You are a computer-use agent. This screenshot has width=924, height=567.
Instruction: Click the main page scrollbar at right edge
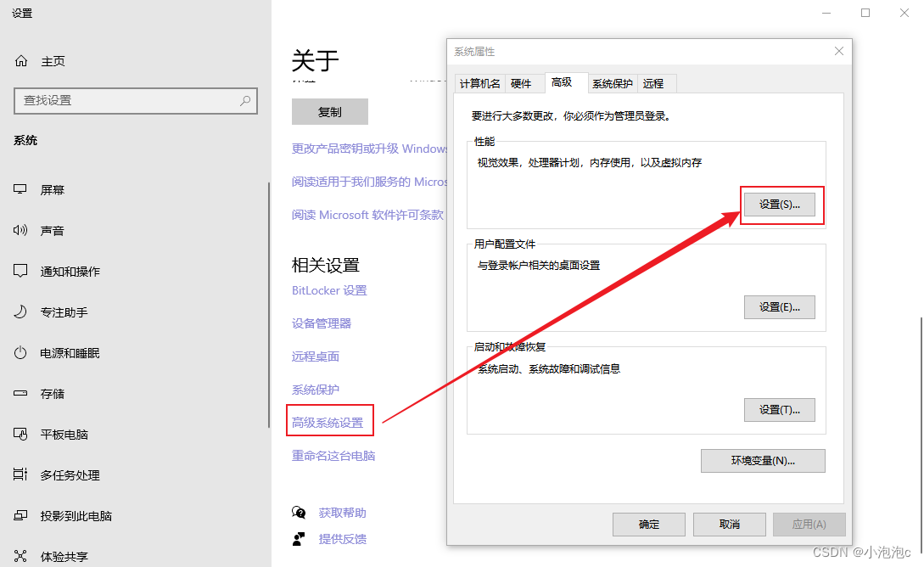click(921, 436)
